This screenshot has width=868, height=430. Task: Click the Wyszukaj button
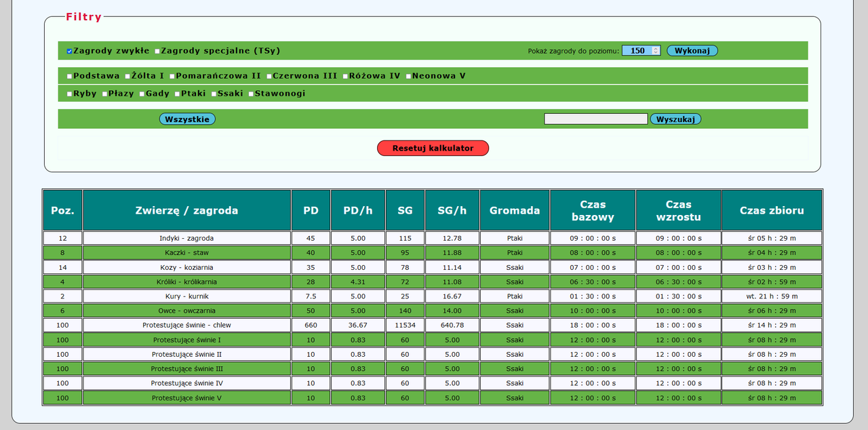pyautogui.click(x=675, y=119)
